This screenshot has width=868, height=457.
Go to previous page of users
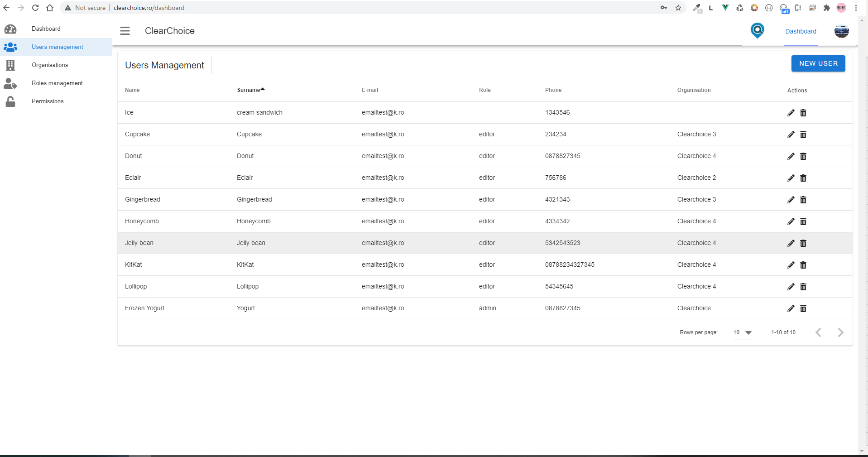point(818,332)
